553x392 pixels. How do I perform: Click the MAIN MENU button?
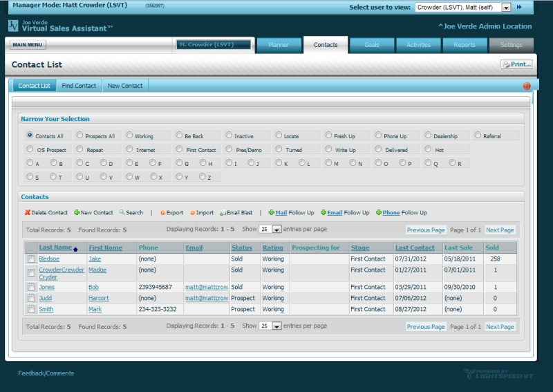coord(28,45)
